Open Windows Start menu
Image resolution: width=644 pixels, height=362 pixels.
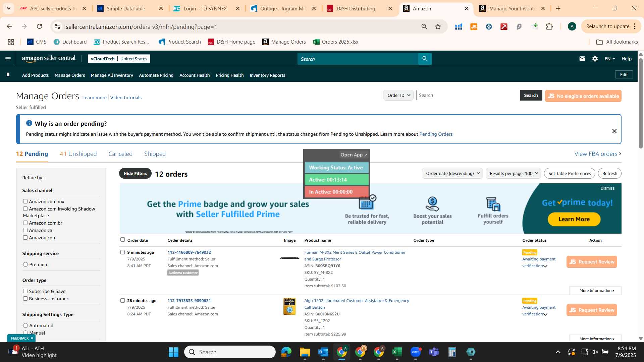(x=173, y=352)
